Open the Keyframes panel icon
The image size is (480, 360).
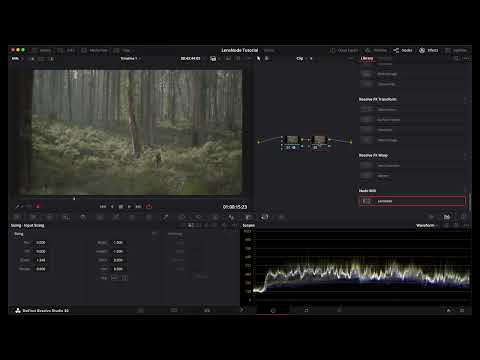(x=431, y=217)
